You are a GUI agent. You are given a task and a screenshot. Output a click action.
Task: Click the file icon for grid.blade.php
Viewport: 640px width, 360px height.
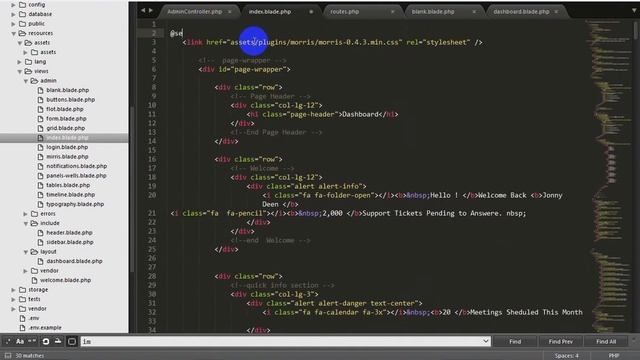click(x=40, y=128)
